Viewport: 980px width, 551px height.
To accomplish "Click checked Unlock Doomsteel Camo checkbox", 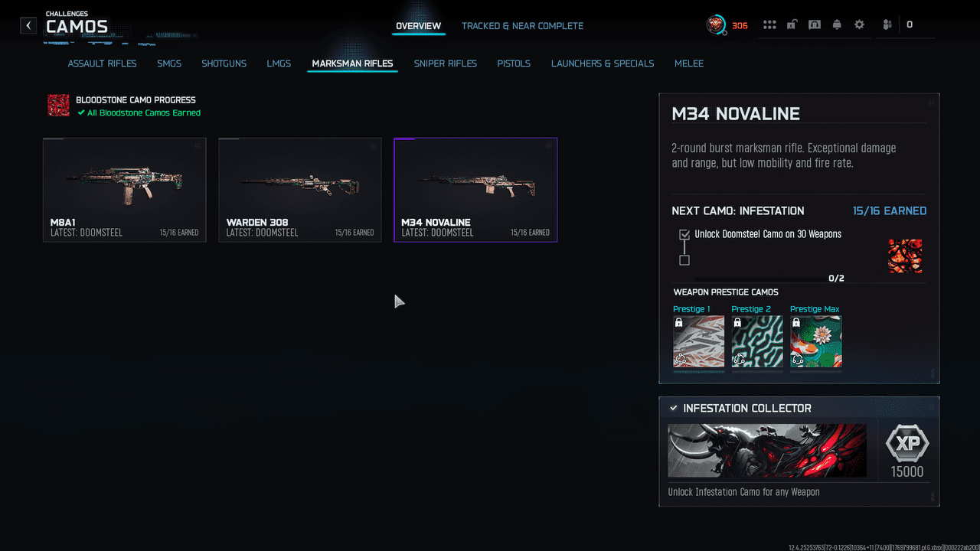I will (684, 235).
